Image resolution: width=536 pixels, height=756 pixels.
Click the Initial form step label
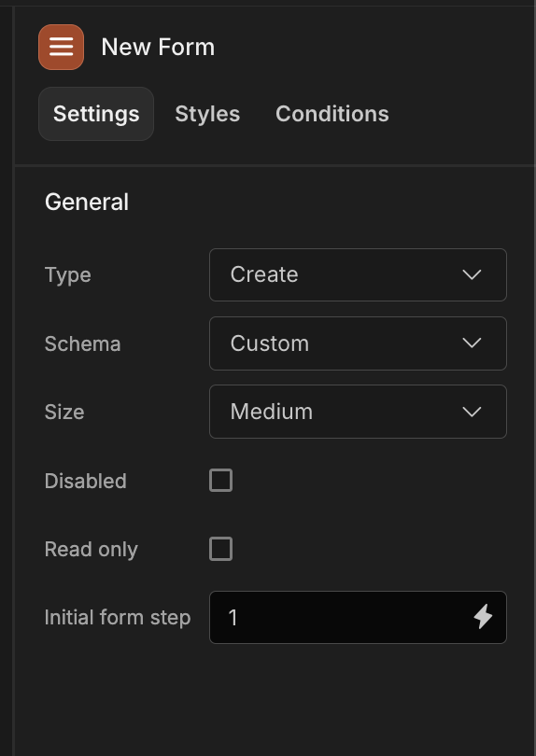pos(118,618)
